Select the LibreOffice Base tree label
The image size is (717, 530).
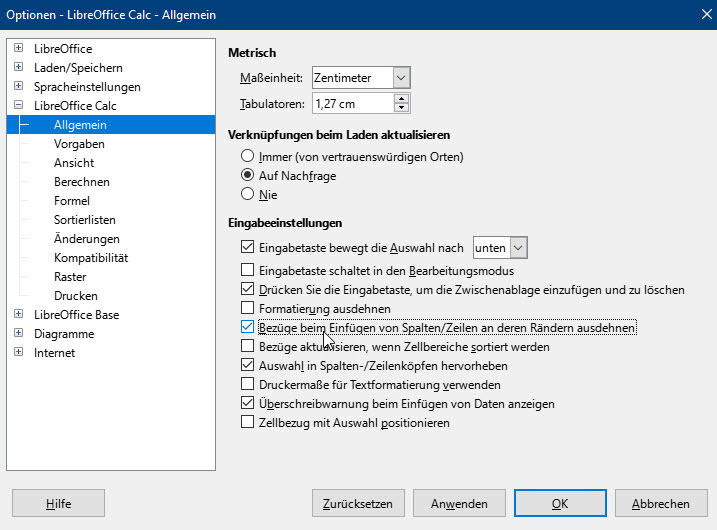[76, 315]
